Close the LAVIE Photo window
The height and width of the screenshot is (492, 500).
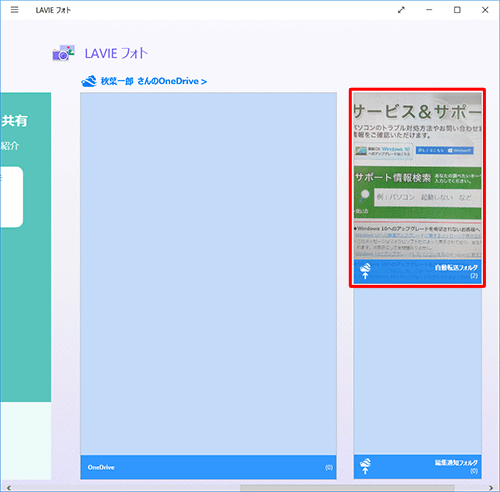[485, 10]
